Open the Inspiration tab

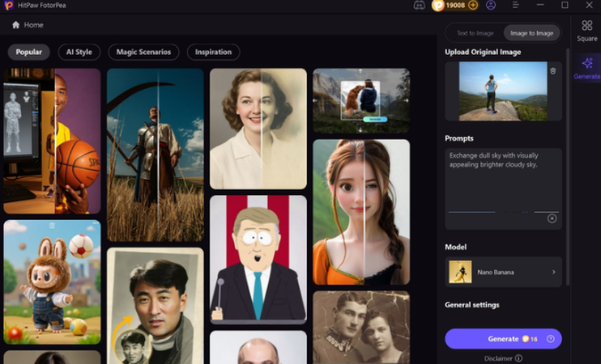pyautogui.click(x=213, y=52)
